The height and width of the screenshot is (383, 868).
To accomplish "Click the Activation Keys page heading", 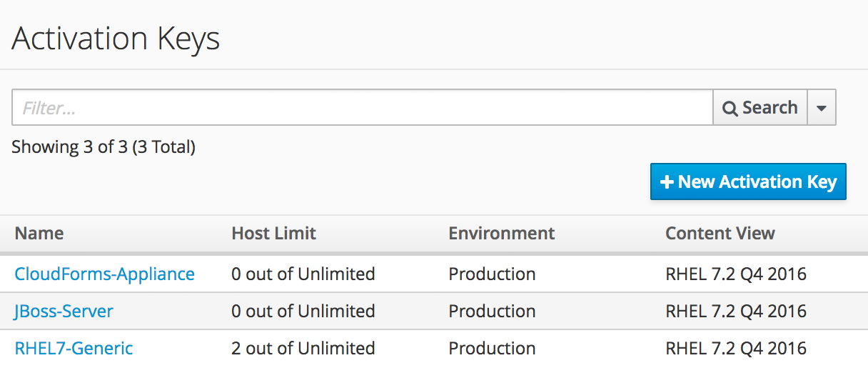I will 116,38.
